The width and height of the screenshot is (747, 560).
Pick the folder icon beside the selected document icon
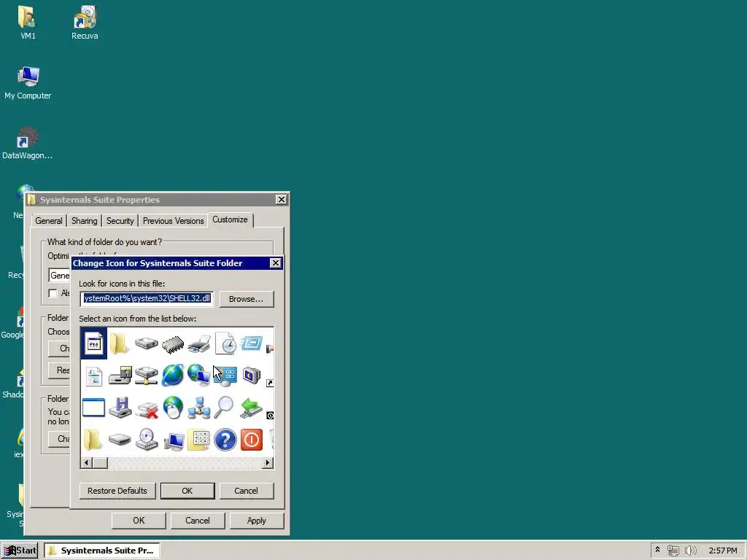pyautogui.click(x=120, y=343)
